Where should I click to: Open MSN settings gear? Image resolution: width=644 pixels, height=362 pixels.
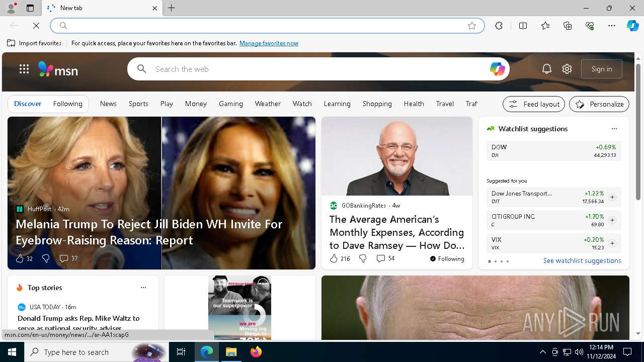pyautogui.click(x=567, y=69)
